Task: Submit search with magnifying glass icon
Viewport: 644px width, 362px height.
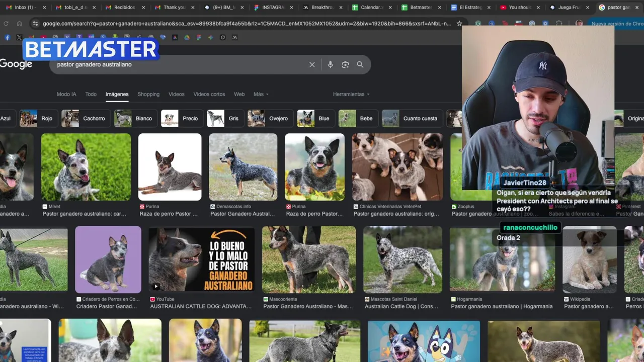Action: point(360,64)
